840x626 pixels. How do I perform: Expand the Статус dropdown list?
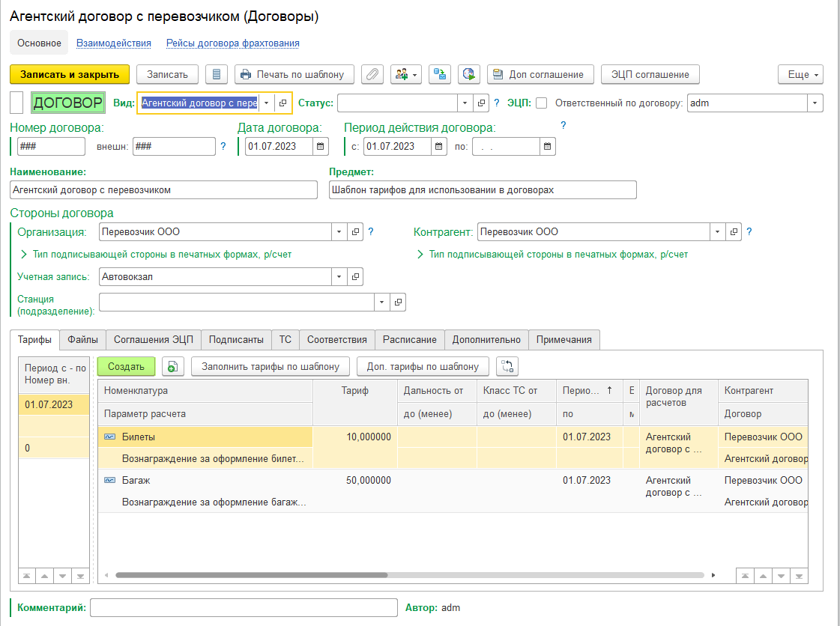coord(465,103)
